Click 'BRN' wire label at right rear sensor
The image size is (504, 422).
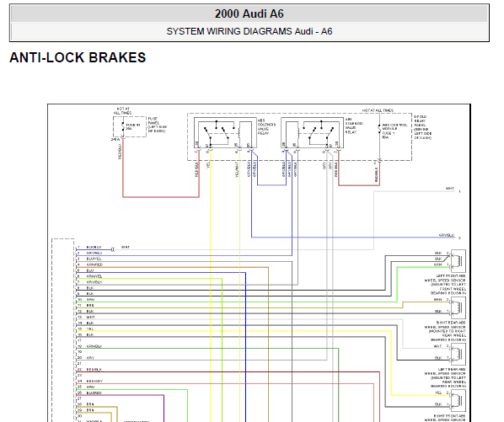437,300
